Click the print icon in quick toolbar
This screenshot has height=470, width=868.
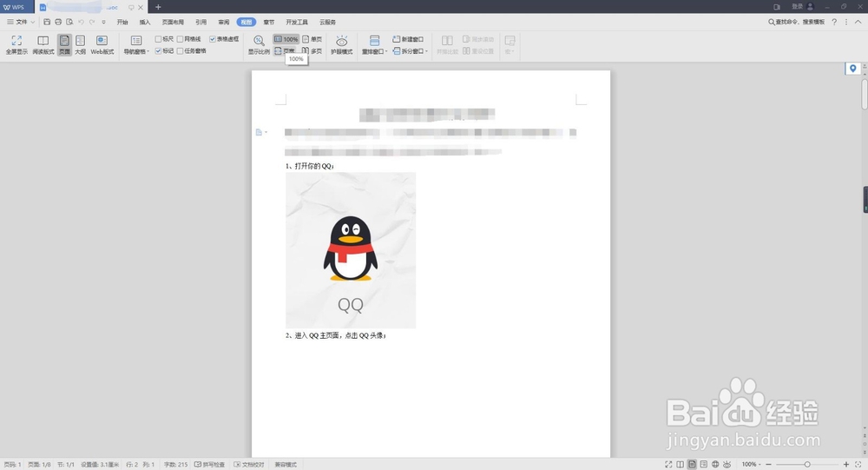58,23
